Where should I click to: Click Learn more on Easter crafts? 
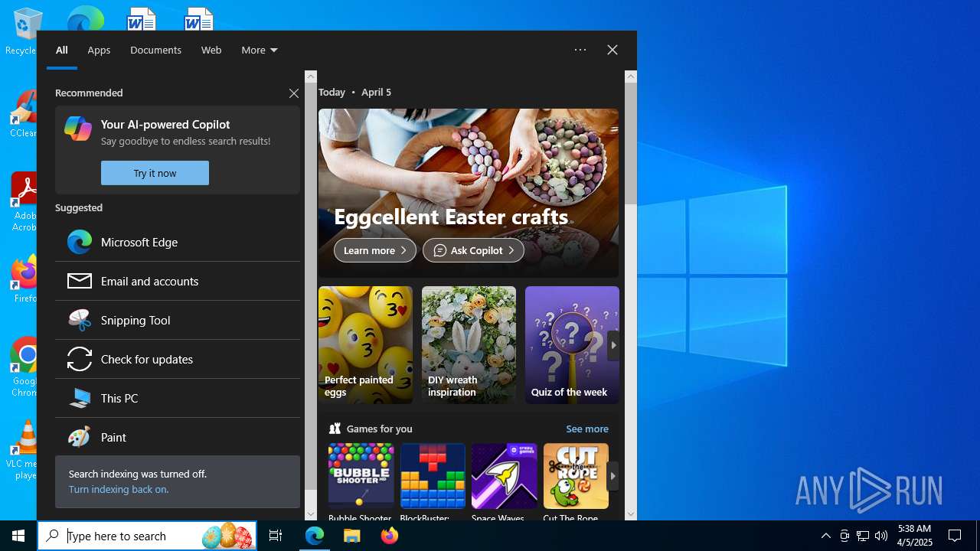[x=375, y=250]
